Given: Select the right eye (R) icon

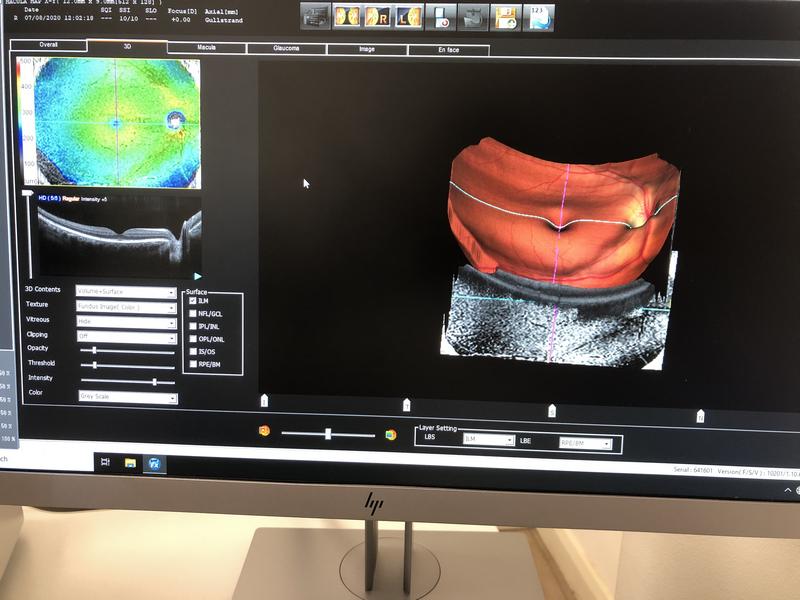Looking at the screenshot, I should (378, 16).
